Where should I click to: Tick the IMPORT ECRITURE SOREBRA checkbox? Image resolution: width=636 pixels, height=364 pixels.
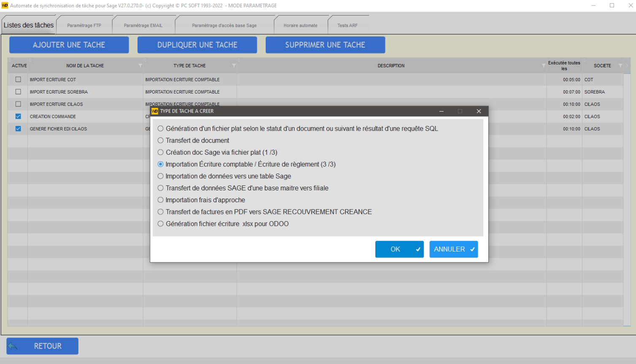click(18, 92)
